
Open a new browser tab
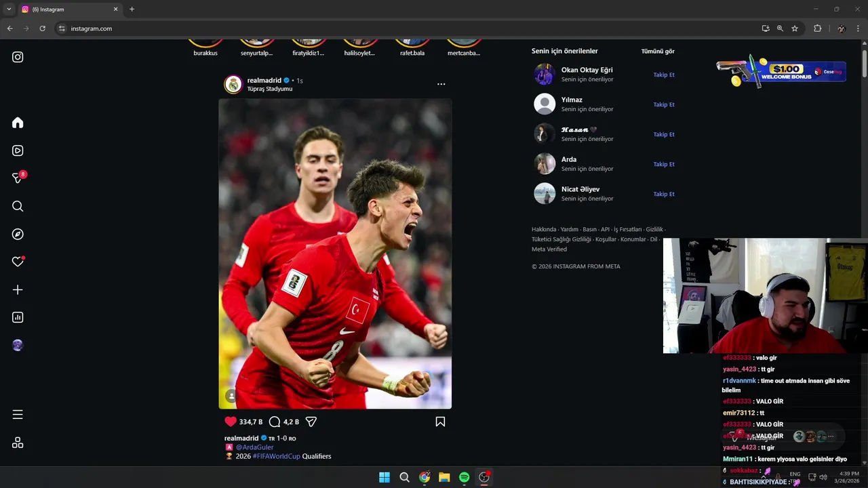132,9
